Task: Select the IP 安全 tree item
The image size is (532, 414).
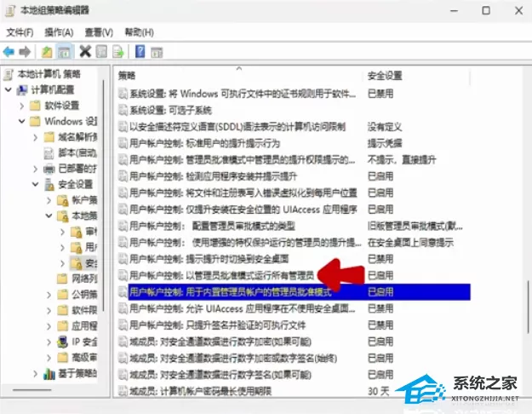Action: (84, 342)
